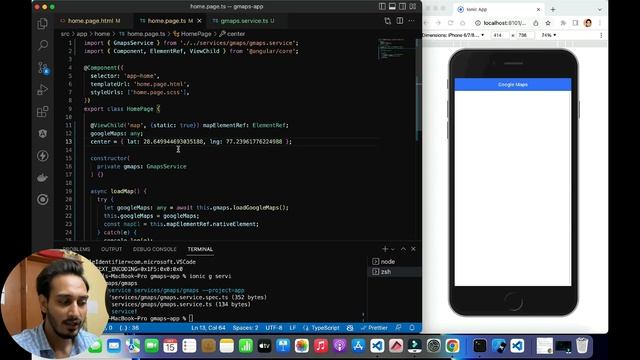The width and height of the screenshot is (640, 360).
Task: Open the Angular icon in activity bar
Action: [42, 133]
